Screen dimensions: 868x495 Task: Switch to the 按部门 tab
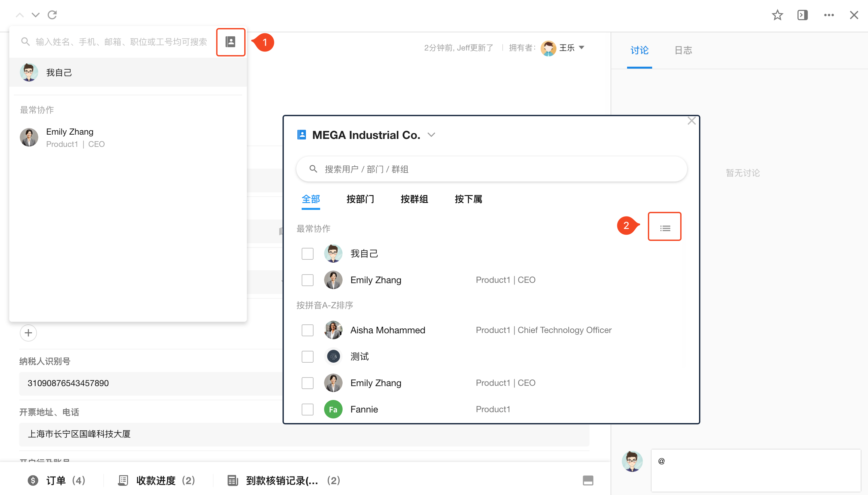pyautogui.click(x=360, y=199)
